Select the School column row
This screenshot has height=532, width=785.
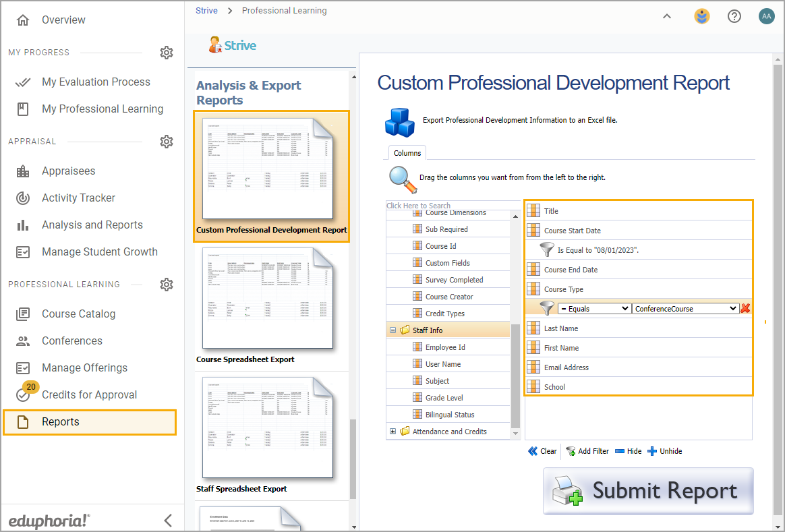point(639,387)
